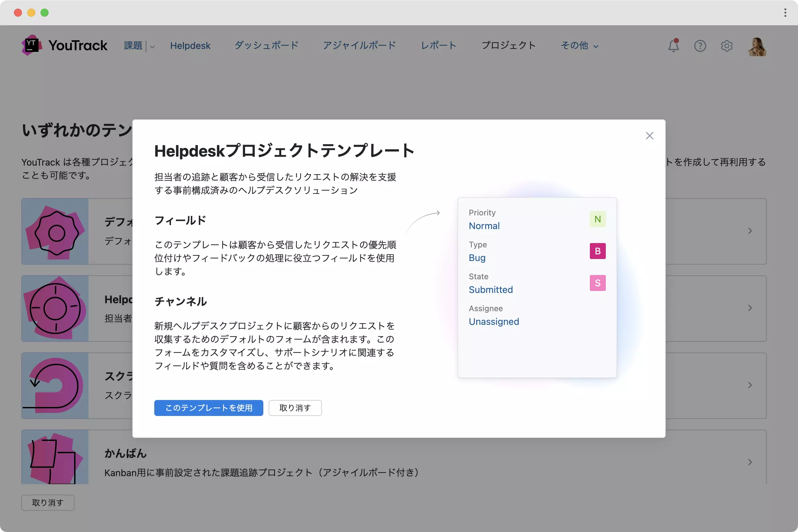Click the YouTrack logo icon
798x532 pixels.
click(x=32, y=45)
